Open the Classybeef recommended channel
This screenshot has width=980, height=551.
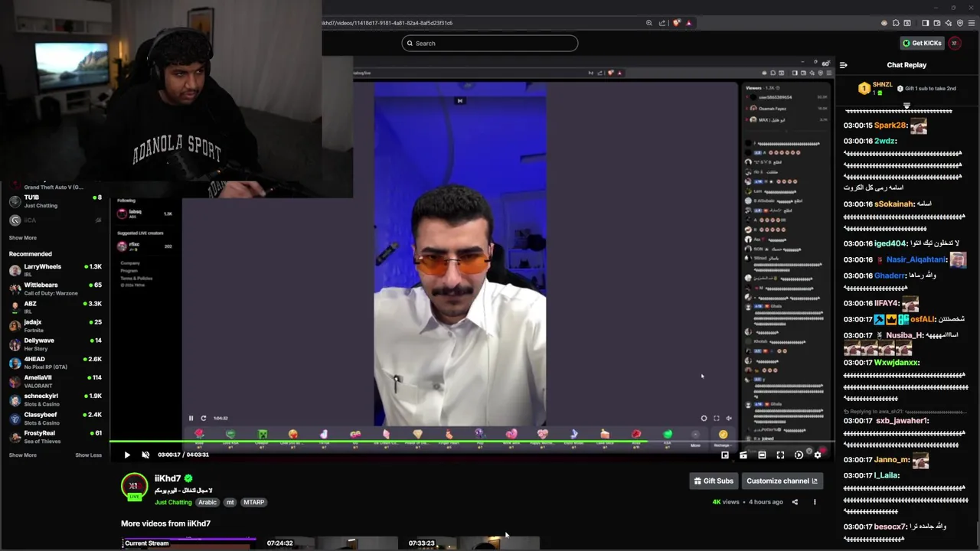(x=55, y=418)
